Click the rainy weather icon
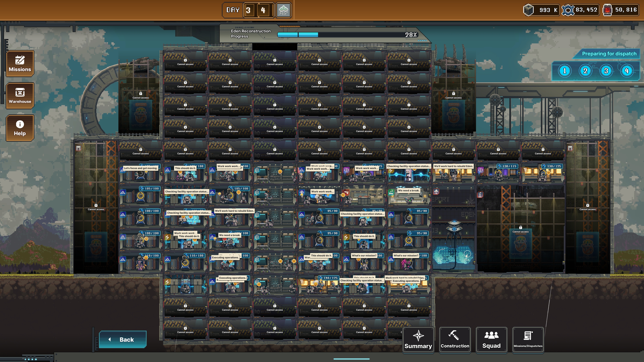This screenshot has height=362, width=644. click(x=283, y=10)
